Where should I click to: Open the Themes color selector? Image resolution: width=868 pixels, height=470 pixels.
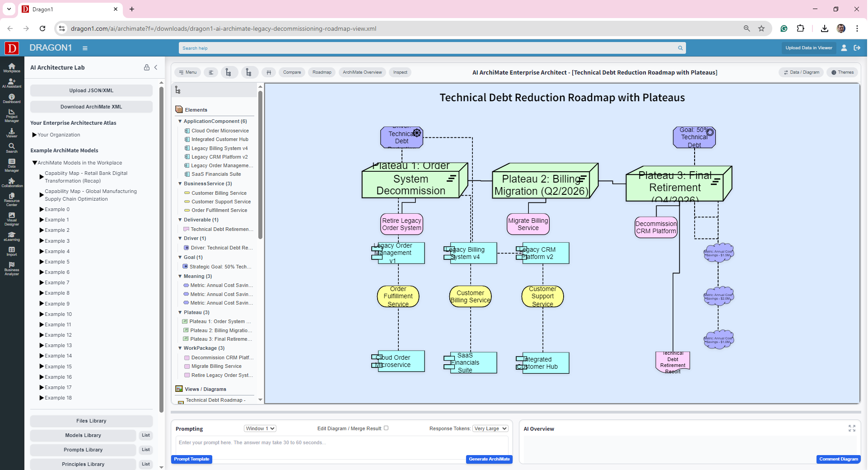click(x=842, y=72)
